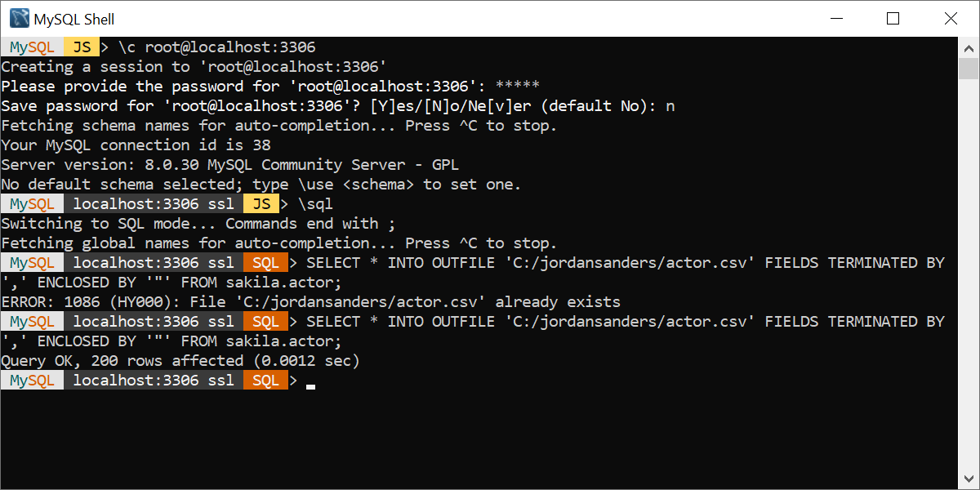Click the masked password asterisks
The height and width of the screenshot is (490, 980).
(517, 87)
